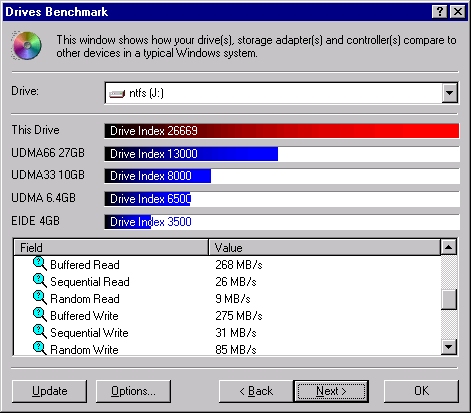This screenshot has width=471, height=413.
Task: Click the magnifier icon beside Sequential Write
Action: (x=40, y=332)
